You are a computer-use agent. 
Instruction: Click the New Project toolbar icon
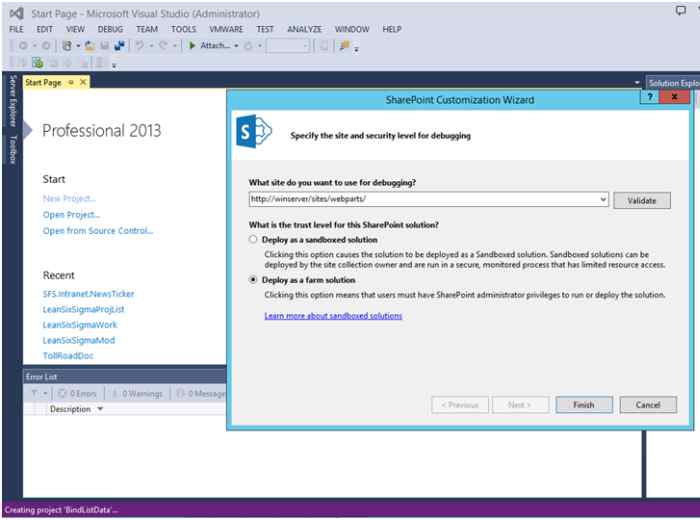click(67, 46)
